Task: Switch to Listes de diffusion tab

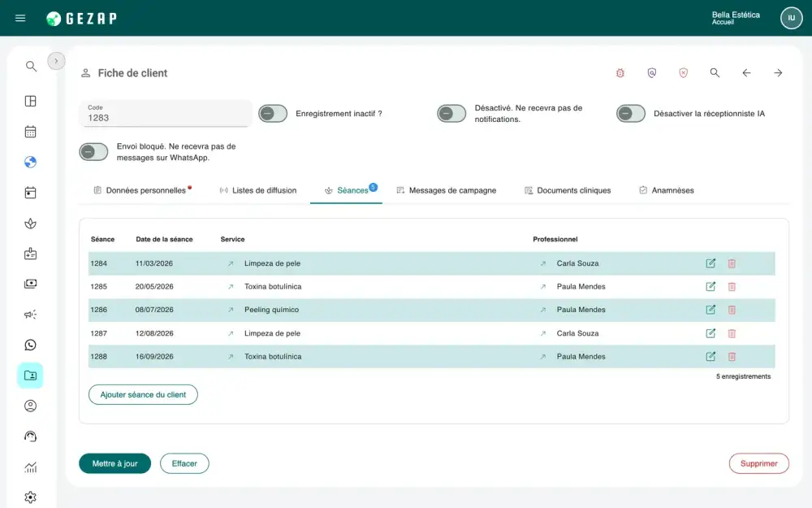Action: click(258, 190)
